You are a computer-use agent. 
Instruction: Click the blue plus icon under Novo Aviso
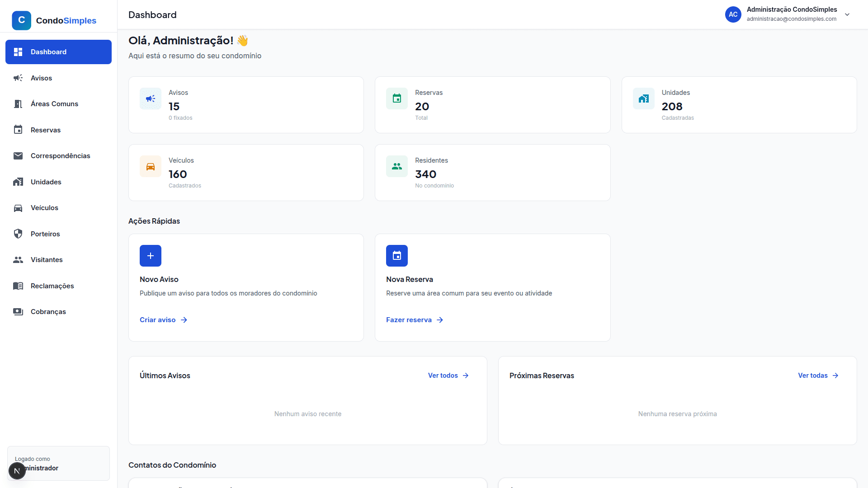coord(151,256)
